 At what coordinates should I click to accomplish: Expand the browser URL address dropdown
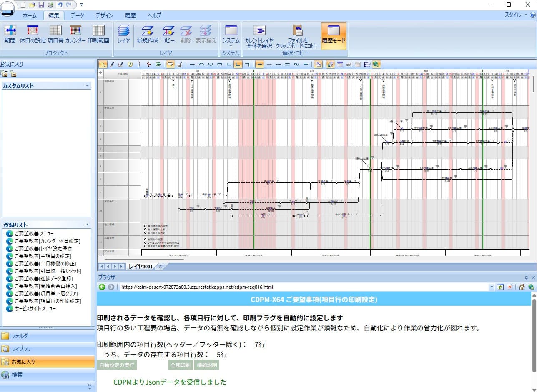click(x=492, y=287)
